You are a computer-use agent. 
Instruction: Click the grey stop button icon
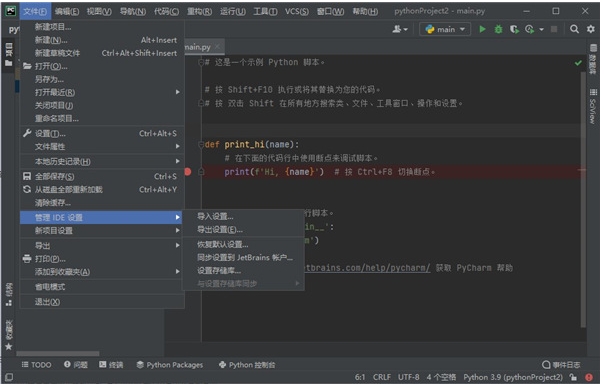pyautogui.click(x=554, y=29)
